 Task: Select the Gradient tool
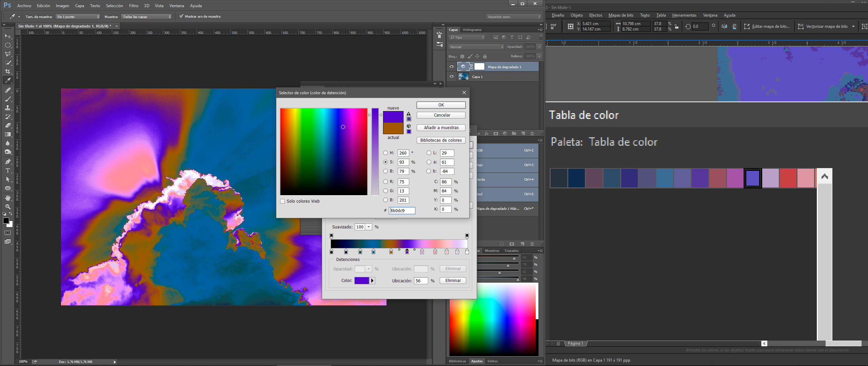[x=7, y=134]
